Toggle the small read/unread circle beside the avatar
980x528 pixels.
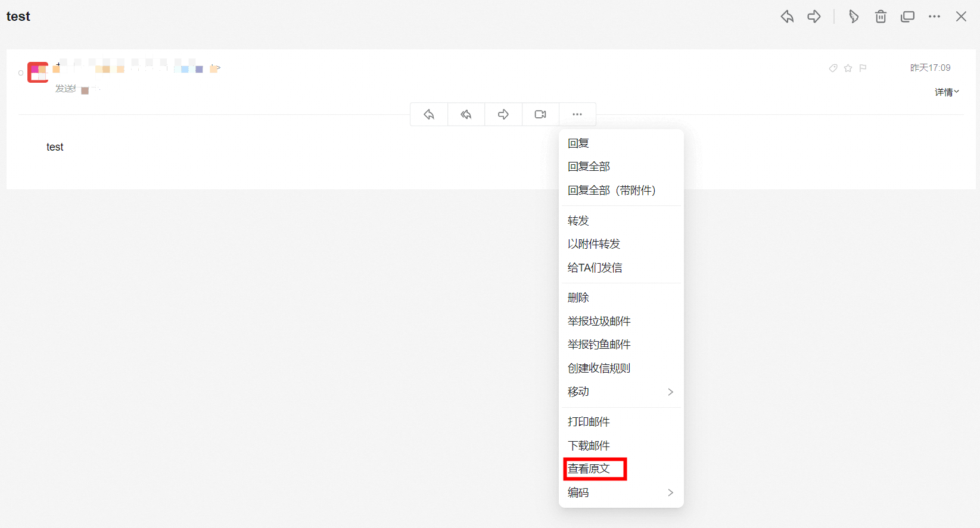21,73
